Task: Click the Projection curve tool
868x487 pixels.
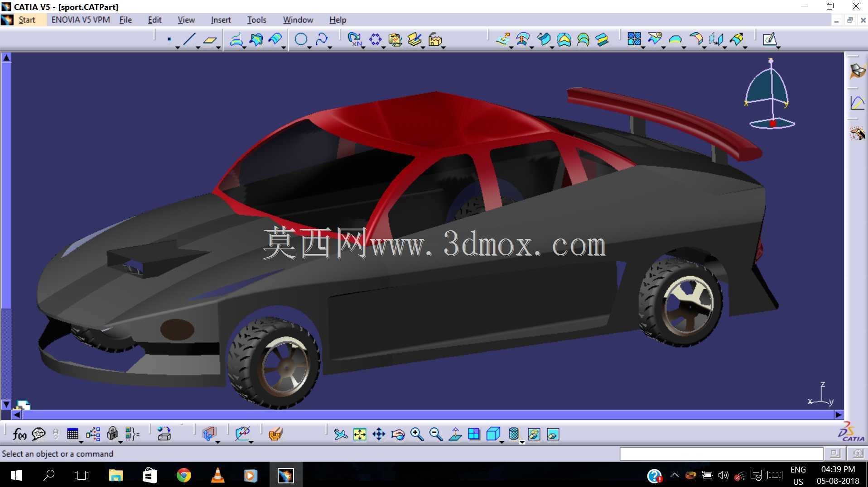Action: click(236, 39)
